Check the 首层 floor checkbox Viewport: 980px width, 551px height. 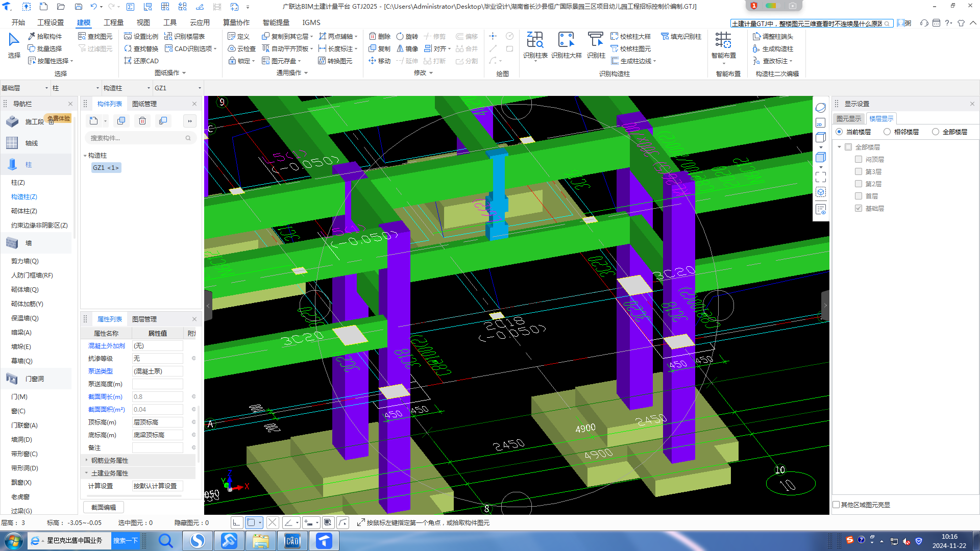(x=859, y=196)
